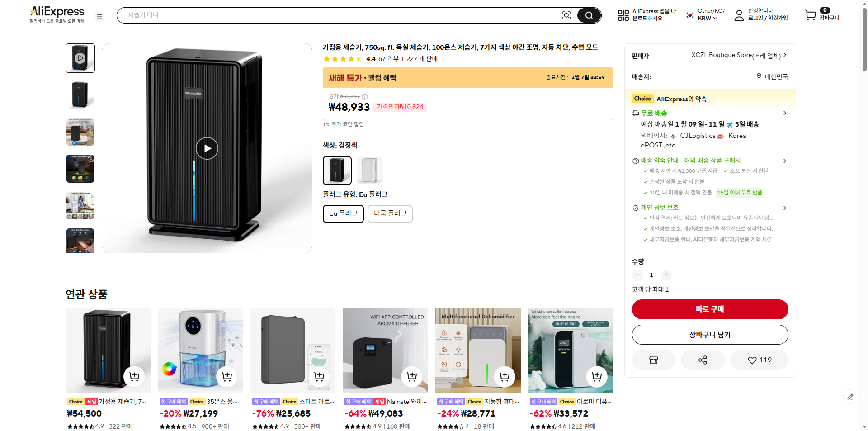
Task: Open the cart via 장바구니 icon
Action: 811,15
